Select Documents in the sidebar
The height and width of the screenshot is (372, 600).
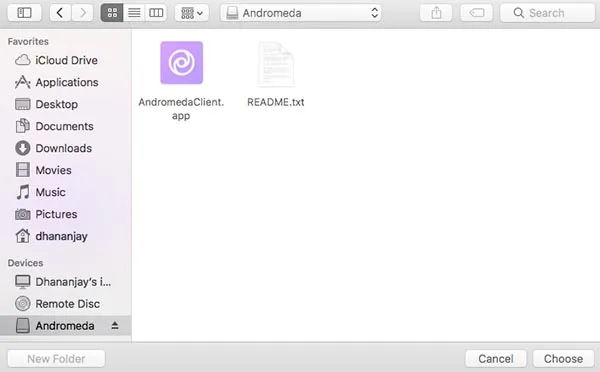tap(65, 126)
